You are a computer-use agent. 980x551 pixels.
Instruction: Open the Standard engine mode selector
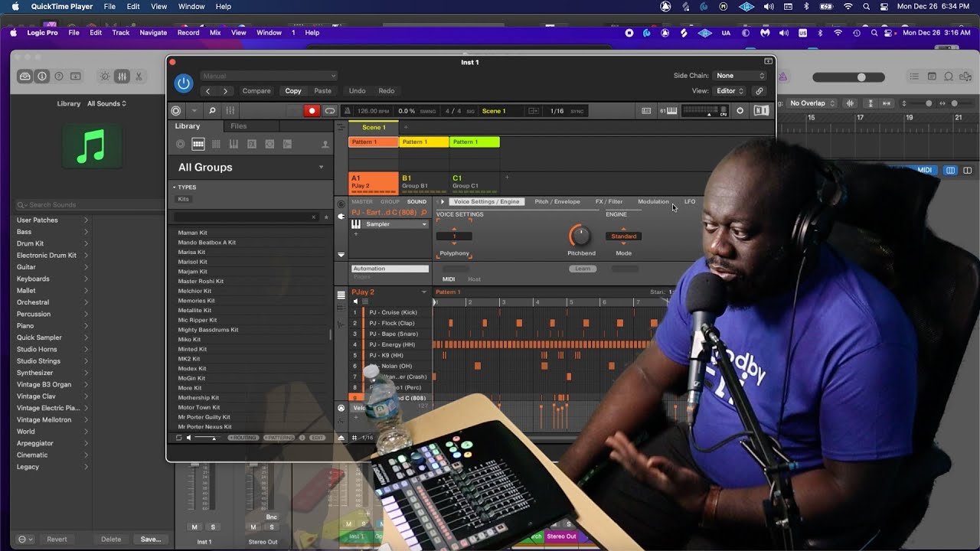623,236
